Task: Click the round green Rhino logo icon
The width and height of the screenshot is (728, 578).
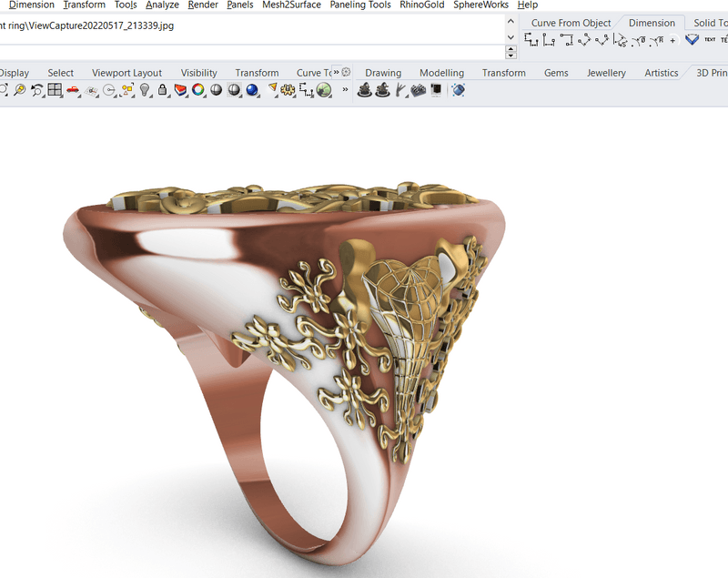Action: [x=324, y=89]
